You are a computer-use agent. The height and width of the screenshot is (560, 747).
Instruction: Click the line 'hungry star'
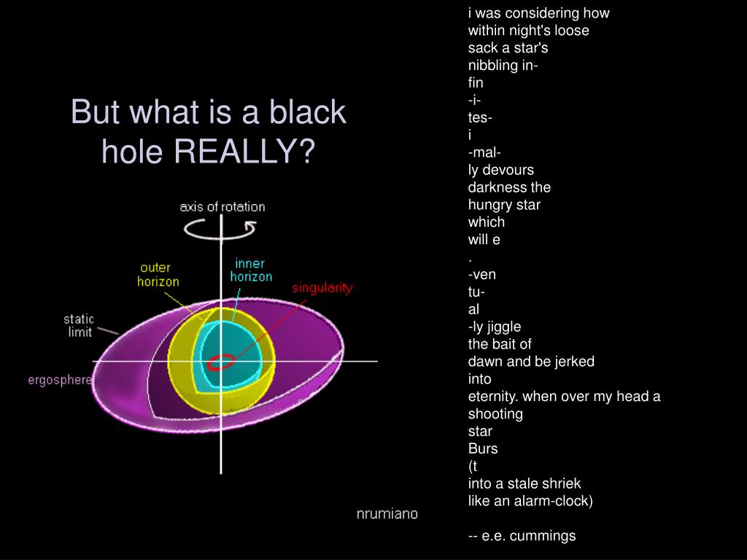point(505,205)
